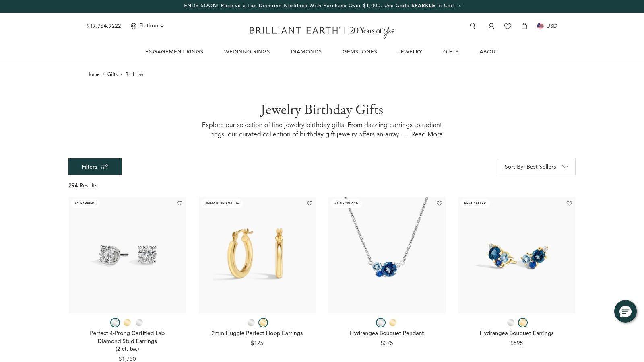The width and height of the screenshot is (644, 362).
Task: Heart the Hydrangea Bouquet Earrings
Action: tap(569, 203)
